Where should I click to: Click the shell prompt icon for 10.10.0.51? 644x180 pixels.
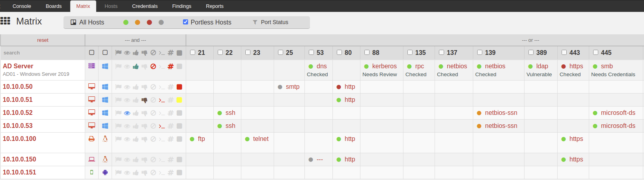(x=162, y=100)
